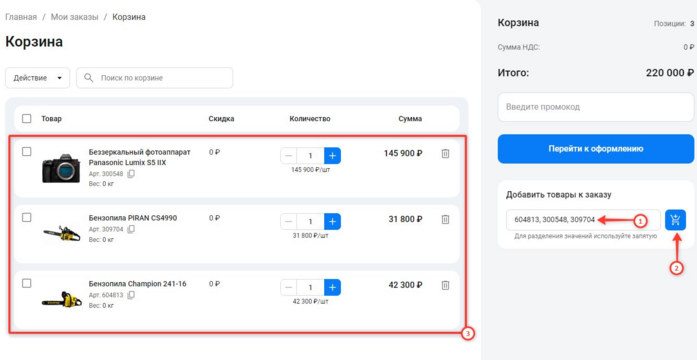Open Беззеркальный фотоаппарат Panasonic Lumix title
The height and width of the screenshot is (360, 697).
pyautogui.click(x=140, y=157)
